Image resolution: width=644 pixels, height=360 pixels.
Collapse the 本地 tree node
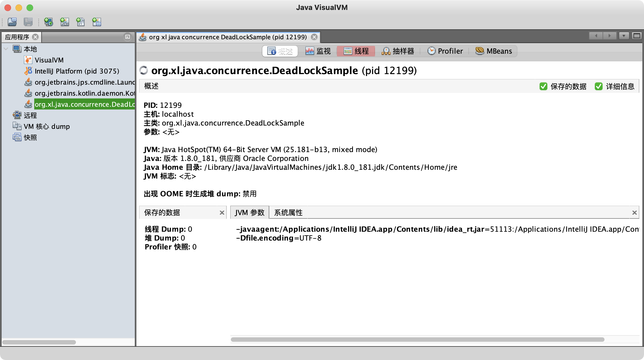coord(6,49)
